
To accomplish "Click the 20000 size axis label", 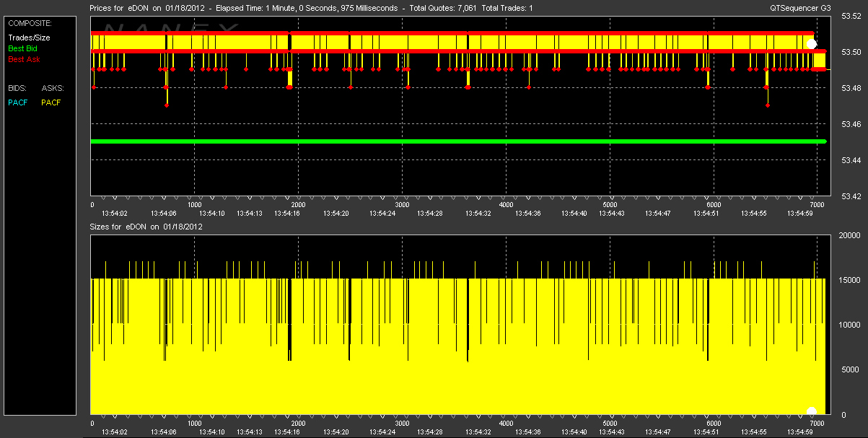I will (849, 236).
